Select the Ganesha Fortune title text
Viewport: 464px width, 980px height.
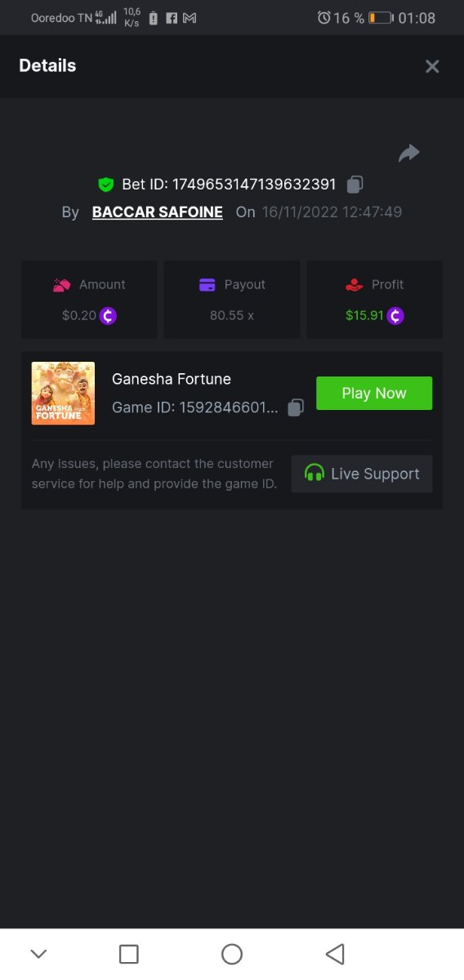(x=172, y=379)
